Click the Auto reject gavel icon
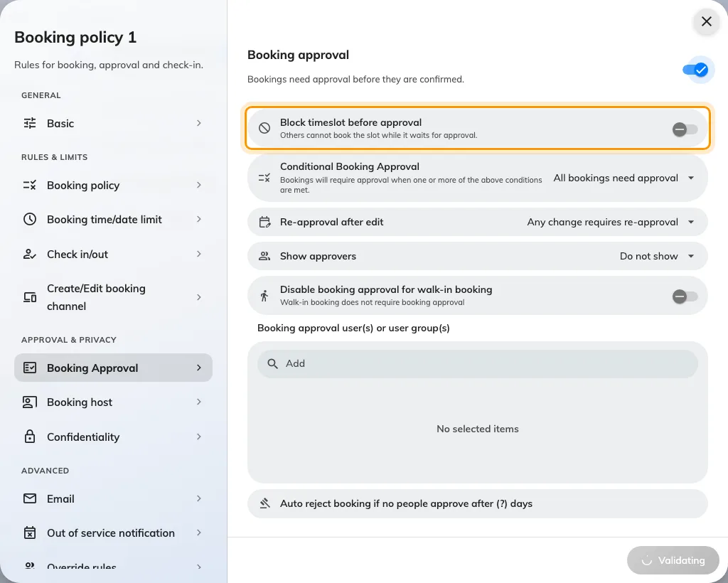728x583 pixels. tap(264, 503)
